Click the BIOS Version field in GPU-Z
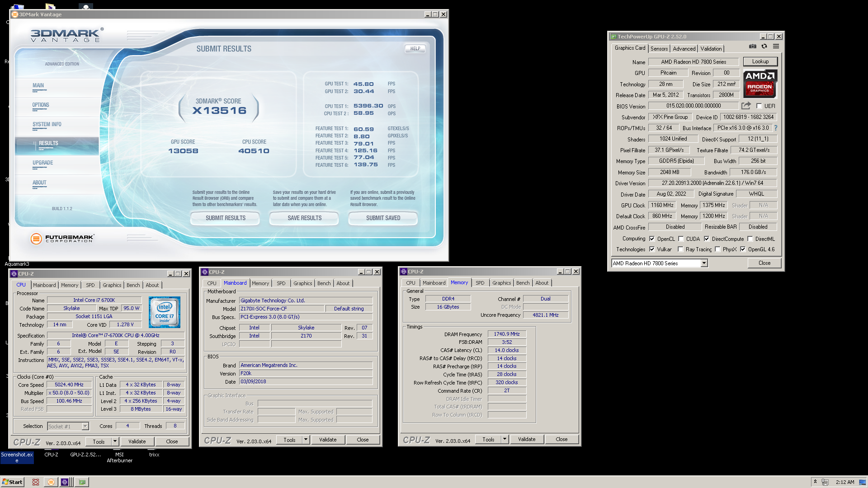 coord(693,106)
